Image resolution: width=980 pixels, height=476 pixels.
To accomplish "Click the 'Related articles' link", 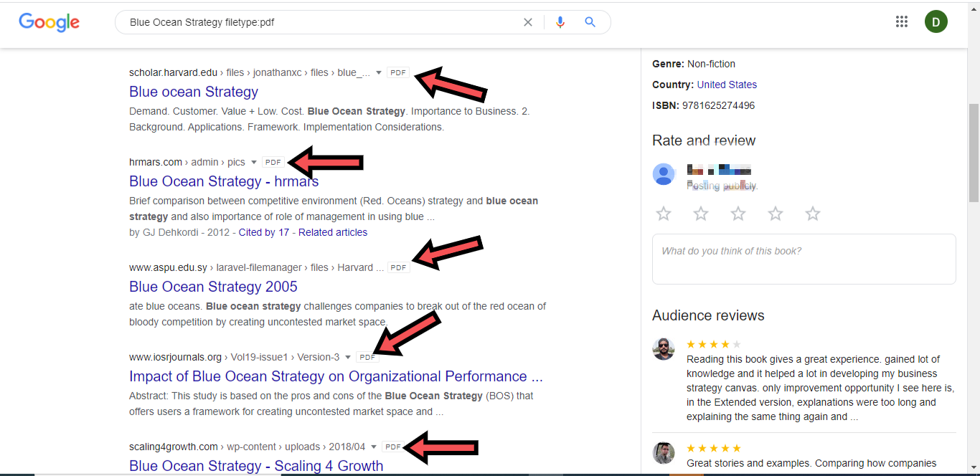I will pos(333,232).
